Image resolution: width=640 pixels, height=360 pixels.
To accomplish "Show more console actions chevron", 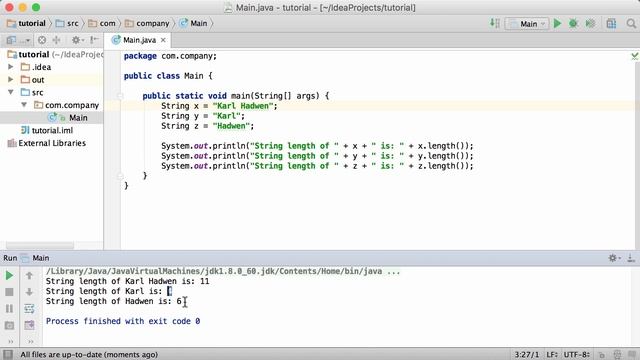I will 31,341.
